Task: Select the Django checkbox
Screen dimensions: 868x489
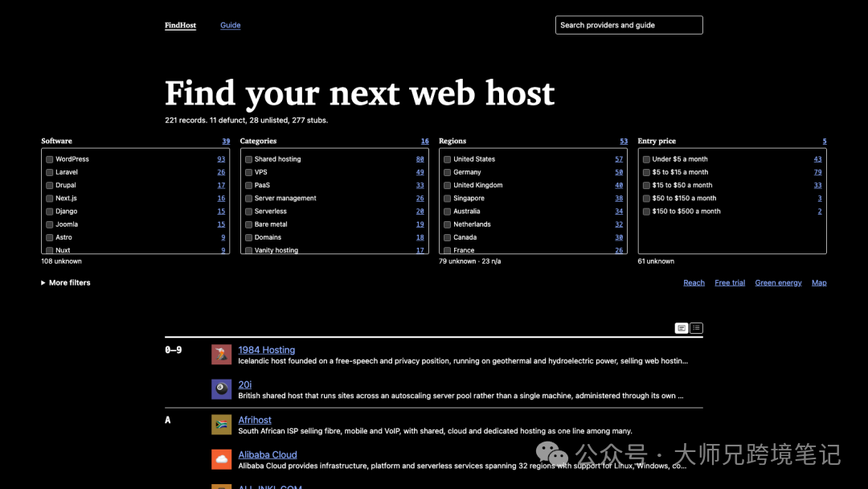Action: (x=49, y=212)
